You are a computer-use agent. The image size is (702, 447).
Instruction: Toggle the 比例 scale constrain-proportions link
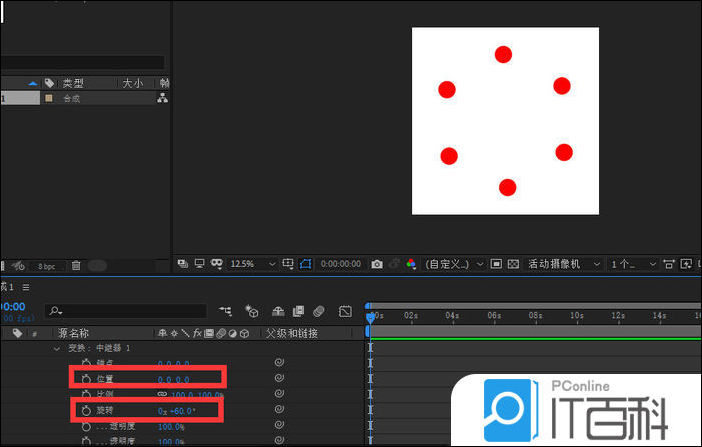tap(163, 395)
